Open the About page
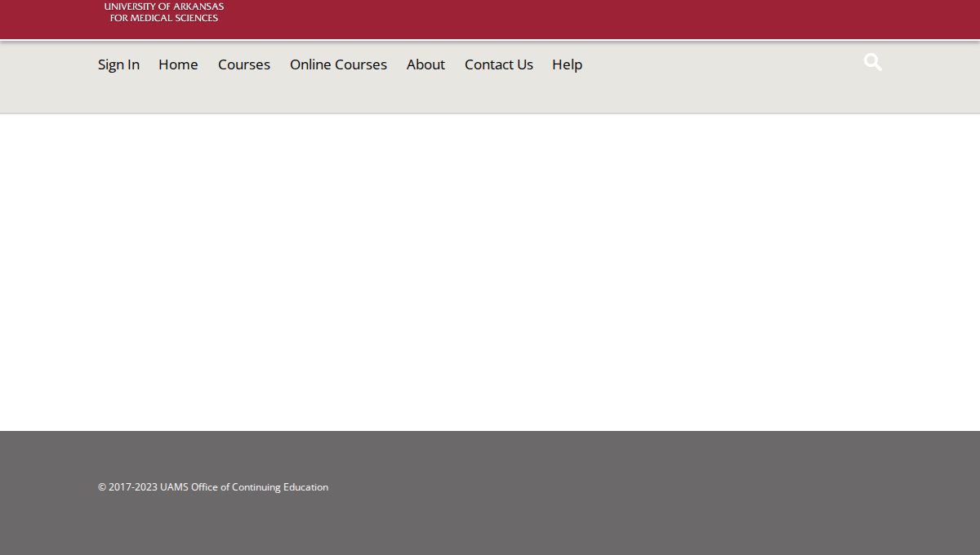The image size is (980, 555). (x=425, y=64)
